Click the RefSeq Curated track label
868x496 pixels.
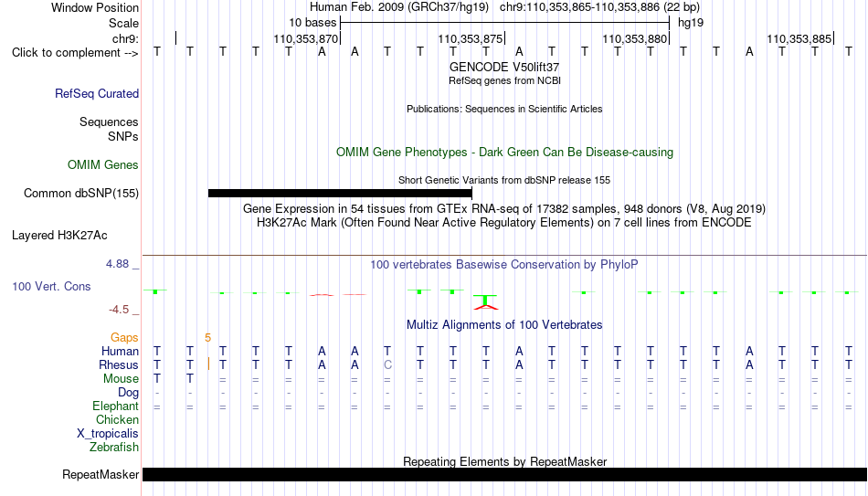97,93
